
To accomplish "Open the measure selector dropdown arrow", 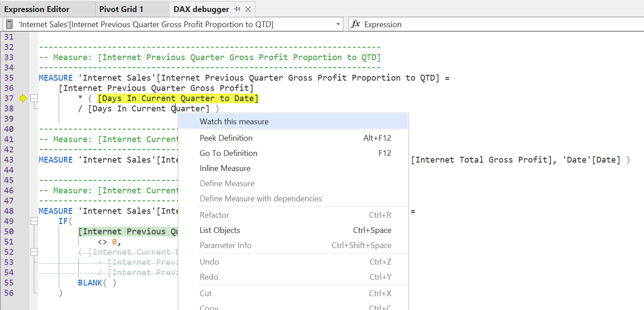I will [338, 24].
